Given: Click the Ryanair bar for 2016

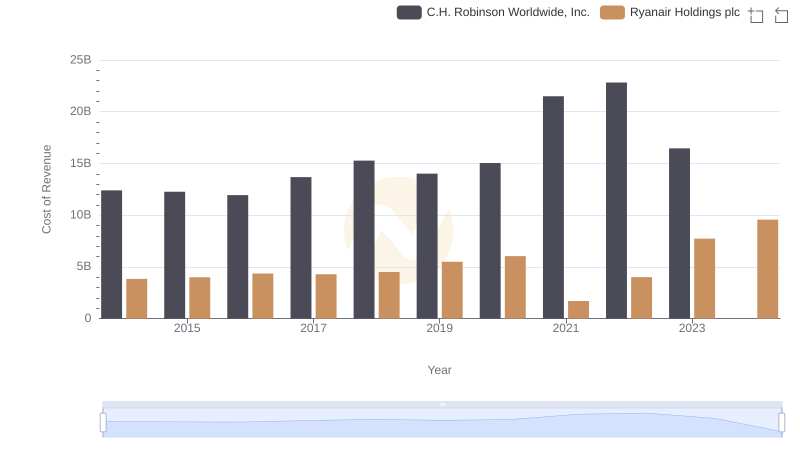Looking at the screenshot, I should (x=263, y=296).
